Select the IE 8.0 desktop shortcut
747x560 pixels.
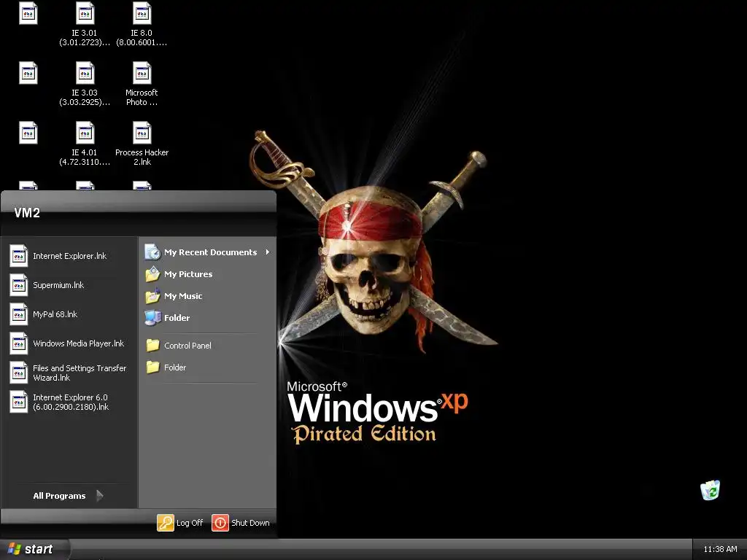[x=142, y=24]
